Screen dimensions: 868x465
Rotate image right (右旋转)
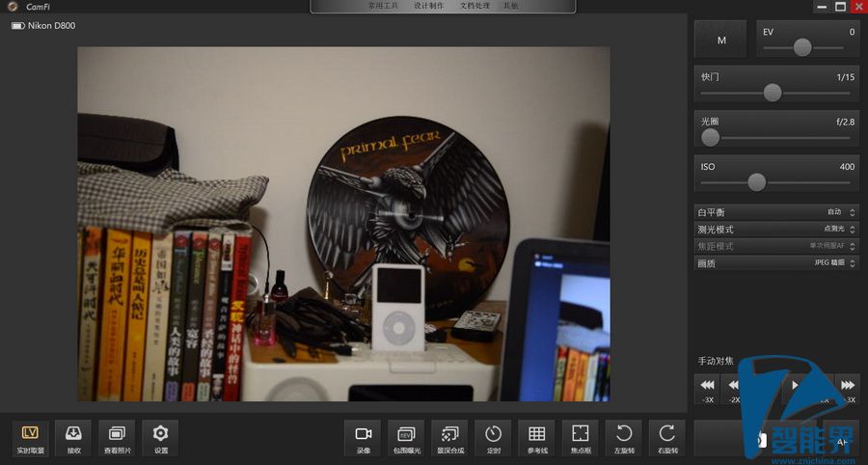click(x=667, y=438)
